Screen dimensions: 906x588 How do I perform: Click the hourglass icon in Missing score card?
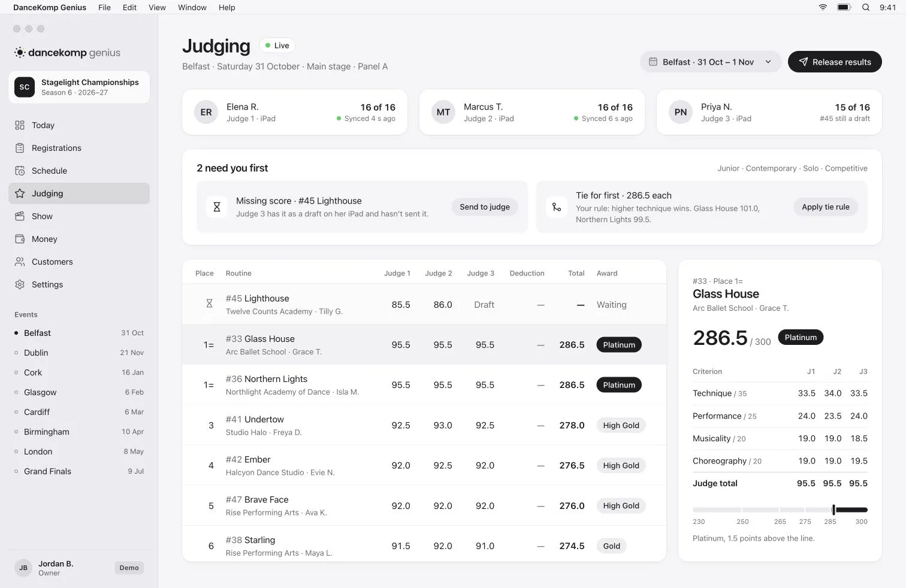click(217, 207)
